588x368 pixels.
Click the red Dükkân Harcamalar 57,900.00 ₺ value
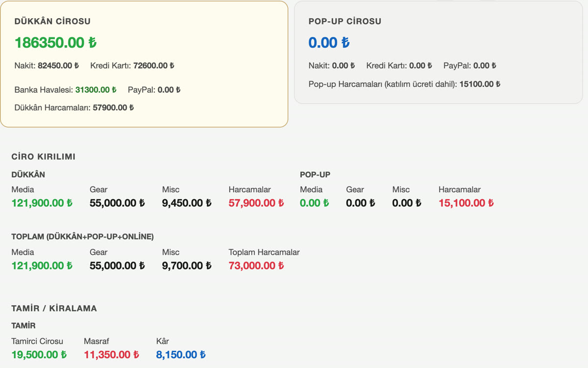[x=256, y=203]
